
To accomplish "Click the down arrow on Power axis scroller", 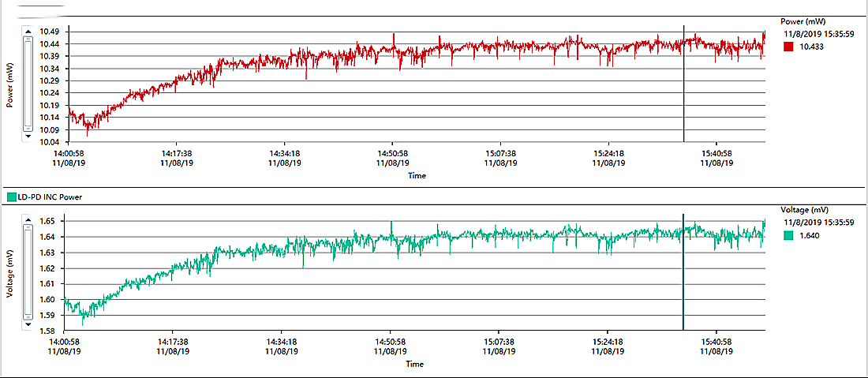I will tap(28, 136).
